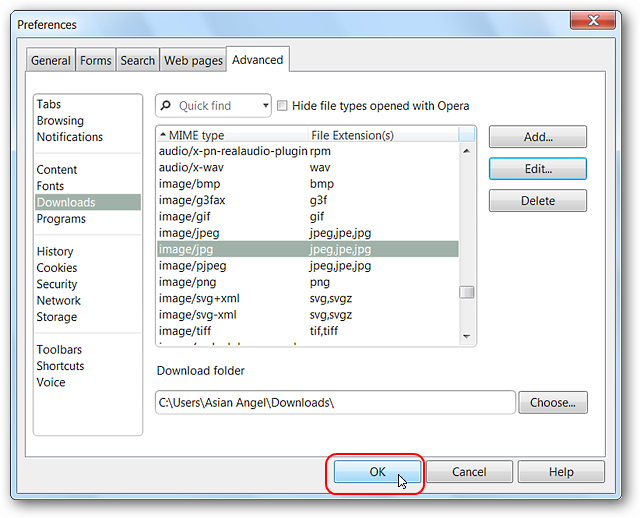Image resolution: width=640 pixels, height=518 pixels.
Task: Open the Web pages tab
Action: [x=193, y=61]
